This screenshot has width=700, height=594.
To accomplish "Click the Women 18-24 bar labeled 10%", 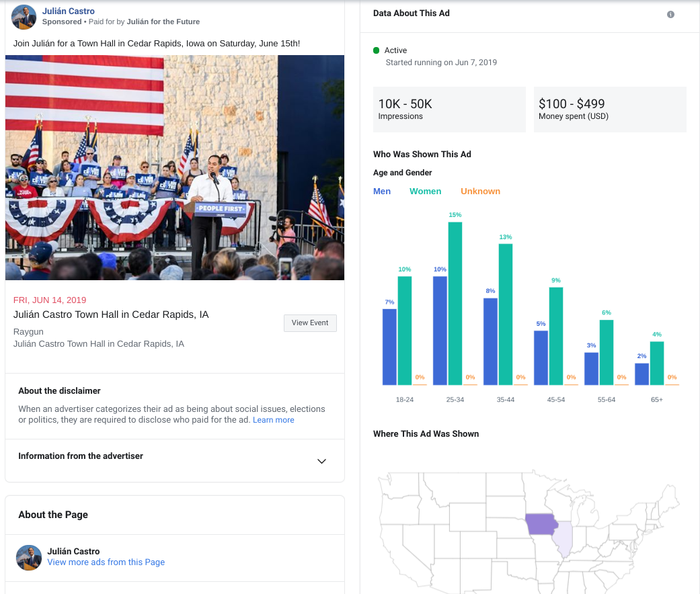I will [404, 331].
